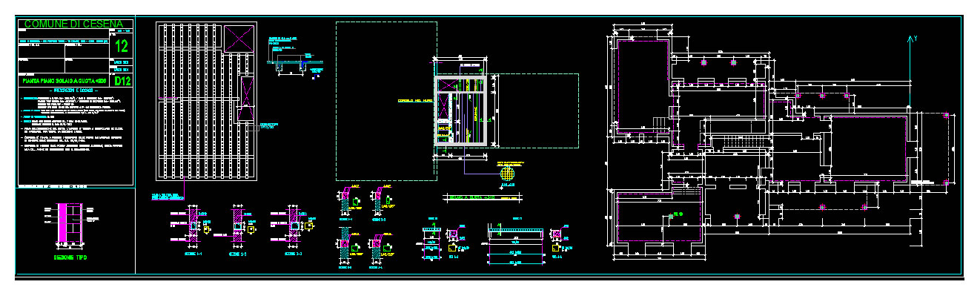Click the COMUNE DI CESENA title text
The height and width of the screenshot is (296, 980).
[73, 24]
